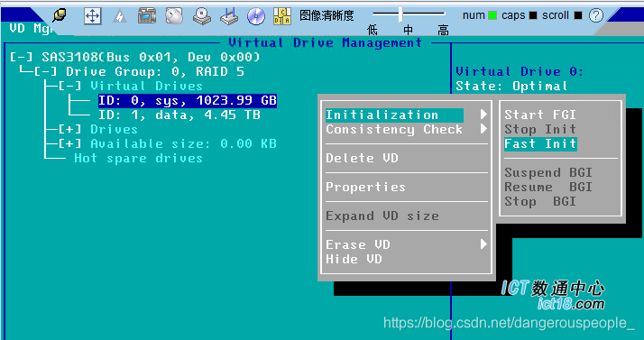The width and height of the screenshot is (644, 340).
Task: Open the Initialization submenu arrow
Action: pos(483,115)
